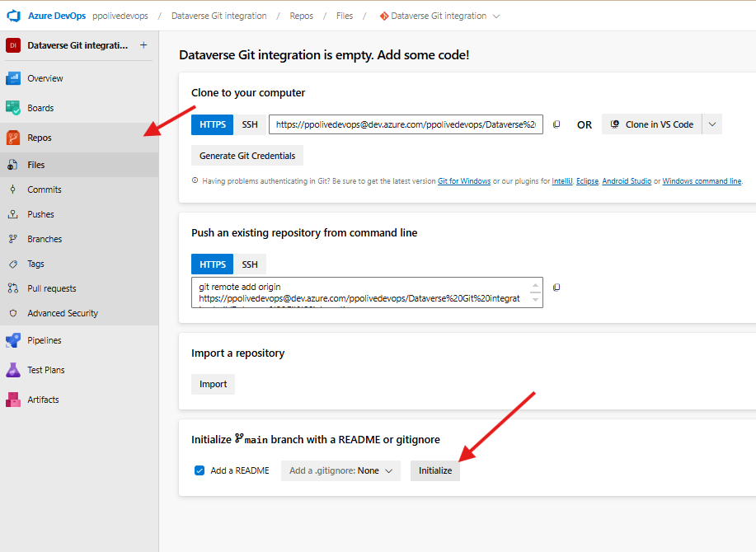Click the ppolivedevops organization breadcrumb
This screenshot has height=552, width=756.
tap(120, 16)
